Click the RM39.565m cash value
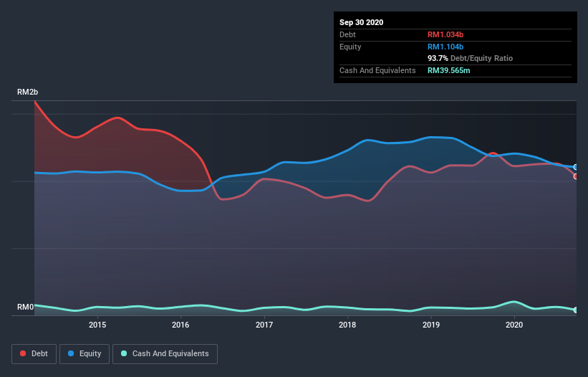588x377 pixels. click(448, 70)
